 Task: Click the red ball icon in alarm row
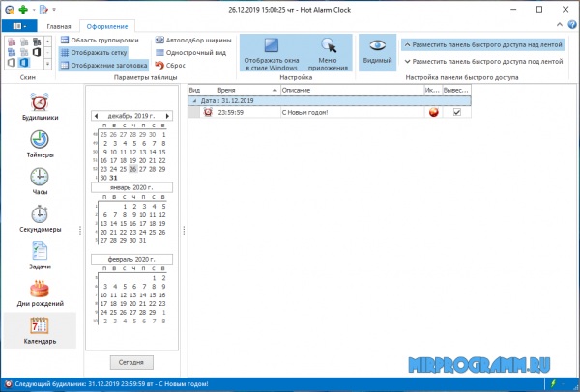(433, 112)
